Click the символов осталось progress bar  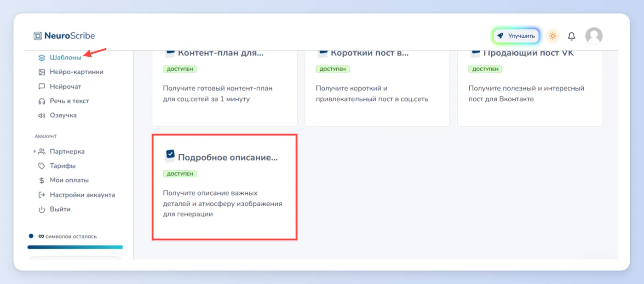[75, 247]
